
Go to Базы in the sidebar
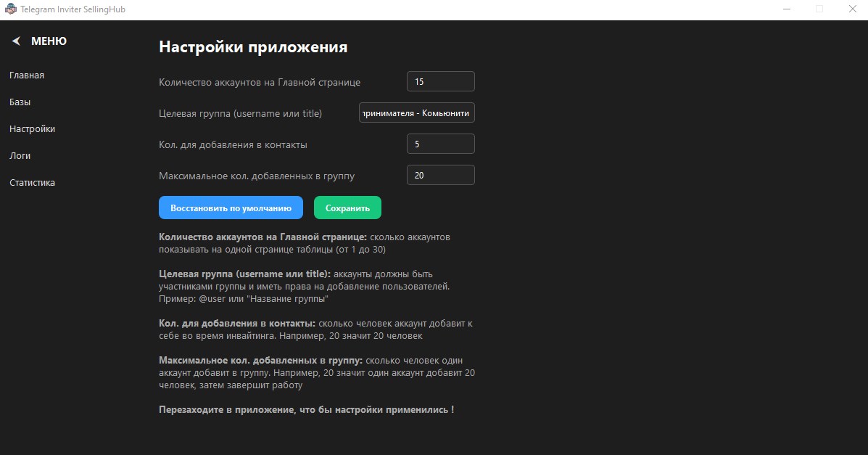tap(20, 102)
